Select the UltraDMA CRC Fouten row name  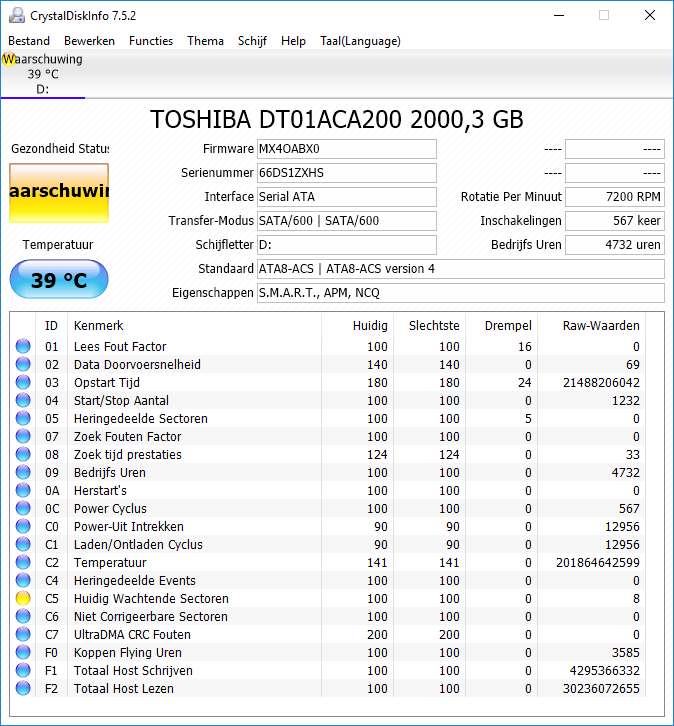coord(132,634)
